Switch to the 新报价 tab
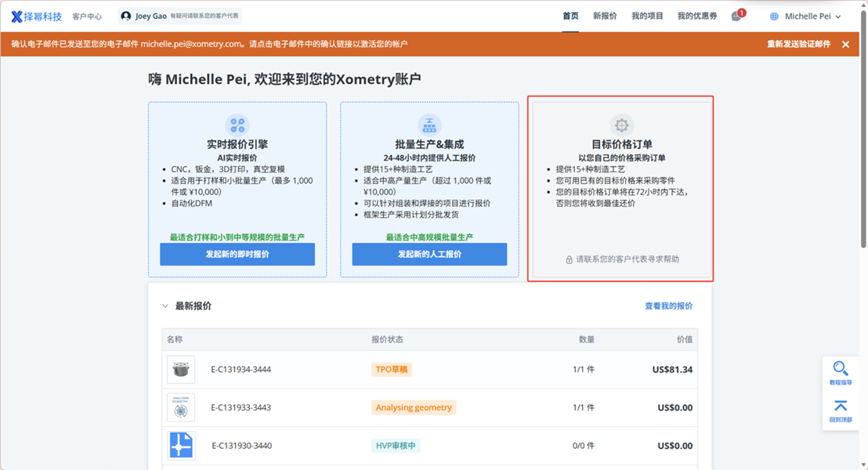 point(605,16)
